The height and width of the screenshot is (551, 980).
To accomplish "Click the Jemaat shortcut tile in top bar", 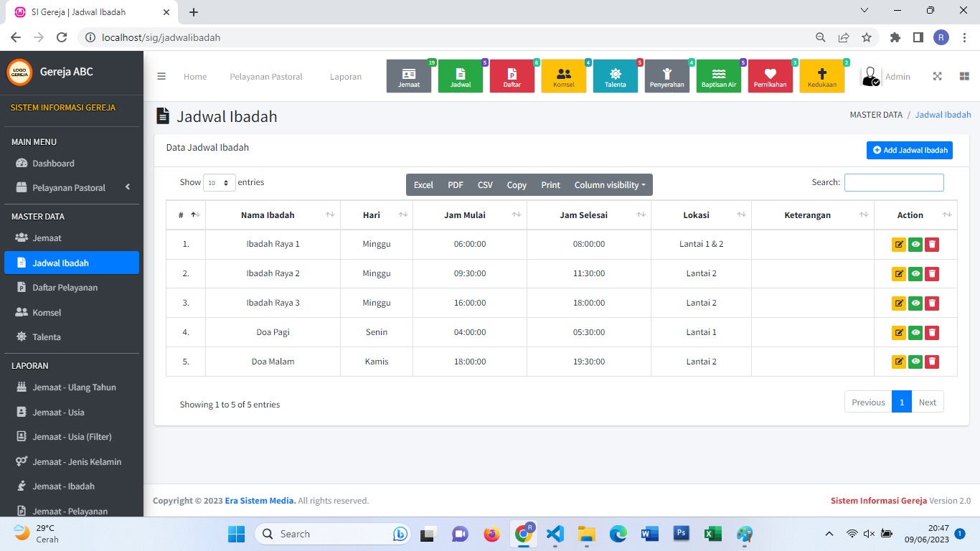I will (409, 76).
